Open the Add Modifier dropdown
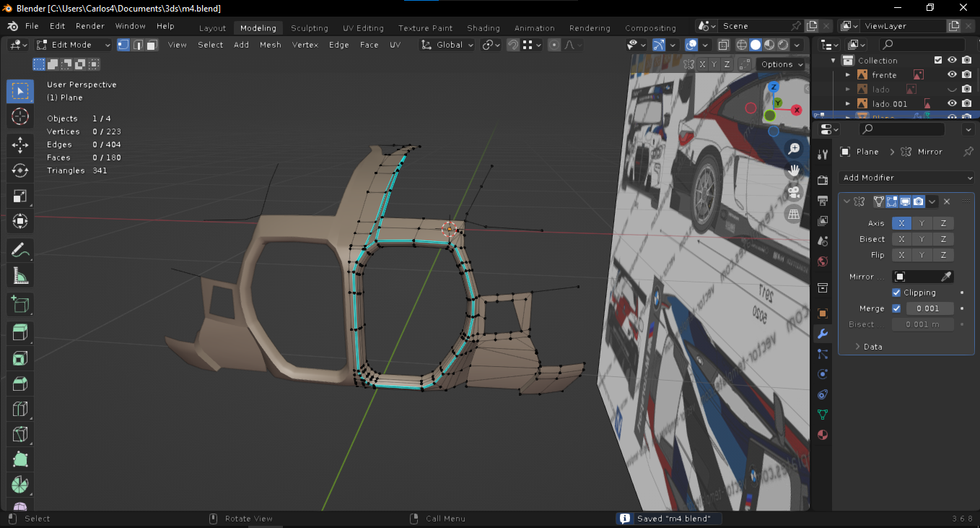The image size is (980, 528). pyautogui.click(x=906, y=178)
